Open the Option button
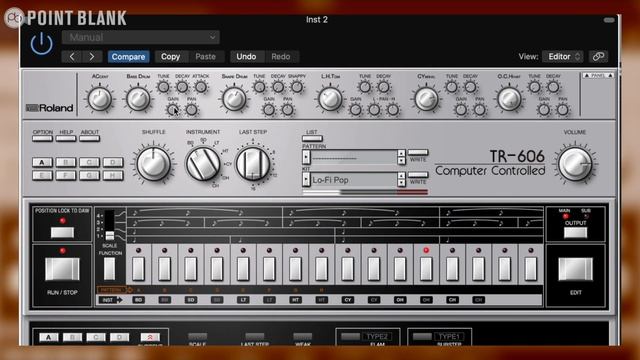 (42, 138)
